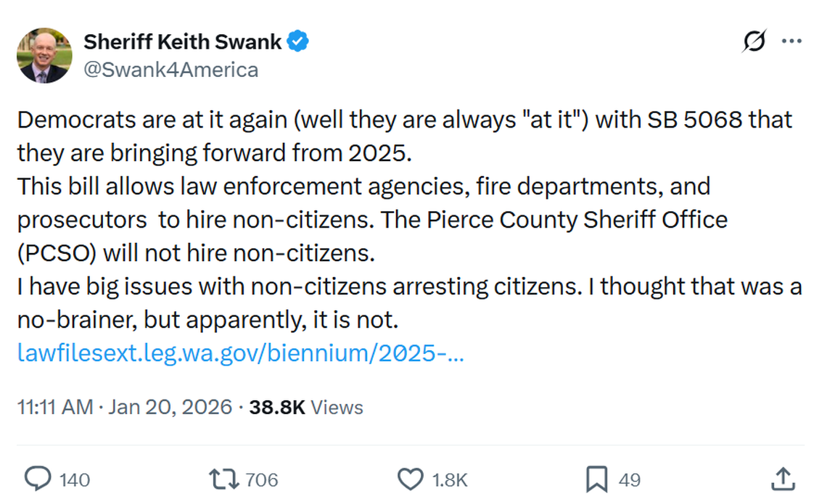827x504 pixels.
Task: Click the 49 bookmarks count
Action: pyautogui.click(x=629, y=479)
